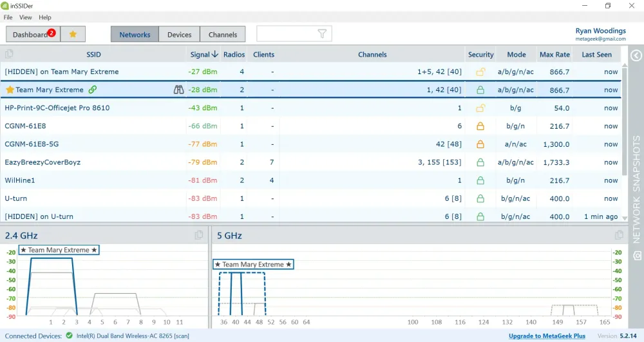The image size is (644, 342).
Task: Unstar the Team Mary Extreme network
Action: point(10,90)
